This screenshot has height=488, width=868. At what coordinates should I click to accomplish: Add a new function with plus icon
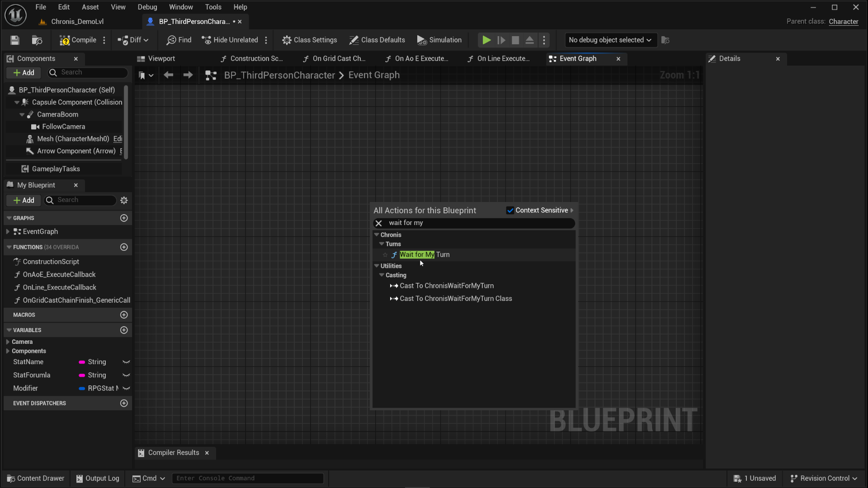click(124, 247)
